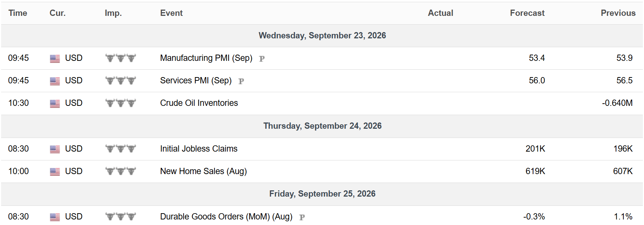Click the Imp. column header
This screenshot has width=644, height=225.
[113, 13]
